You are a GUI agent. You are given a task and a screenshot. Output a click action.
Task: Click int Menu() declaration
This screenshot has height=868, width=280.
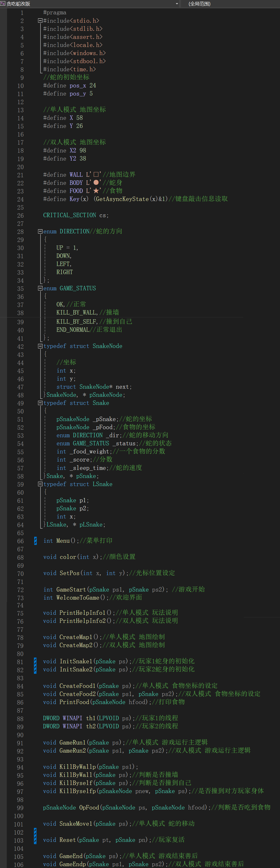tap(61, 541)
